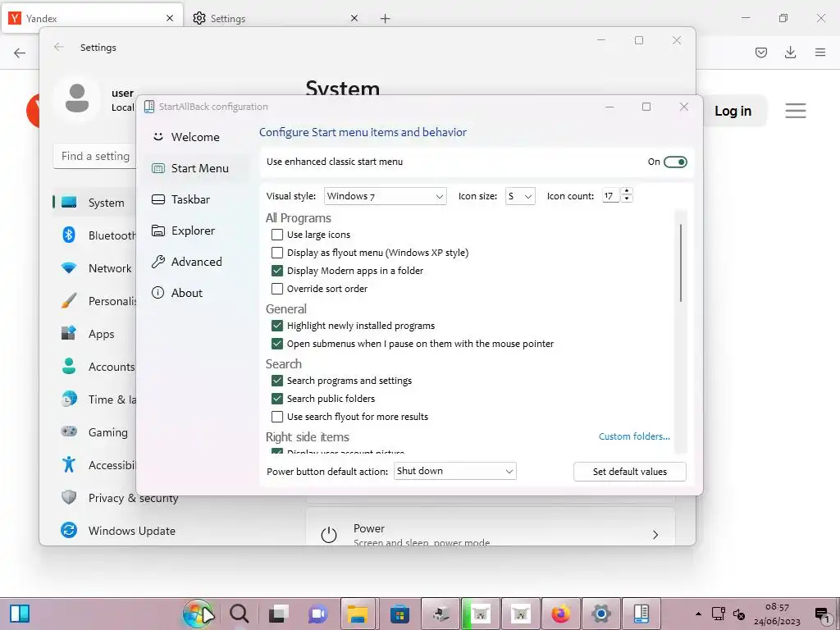The width and height of the screenshot is (840, 630).
Task: Open Apps category in Settings sidebar
Action: pyautogui.click(x=94, y=334)
